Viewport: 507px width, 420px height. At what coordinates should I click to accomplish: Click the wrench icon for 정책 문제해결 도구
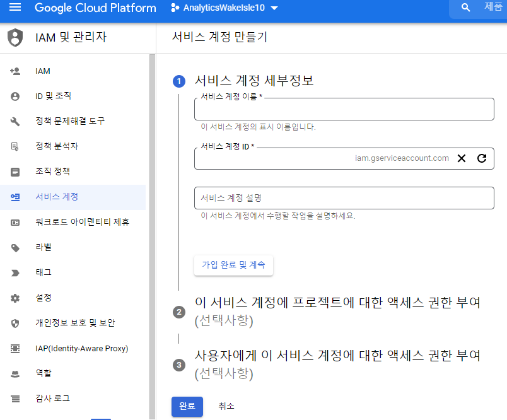tap(15, 122)
